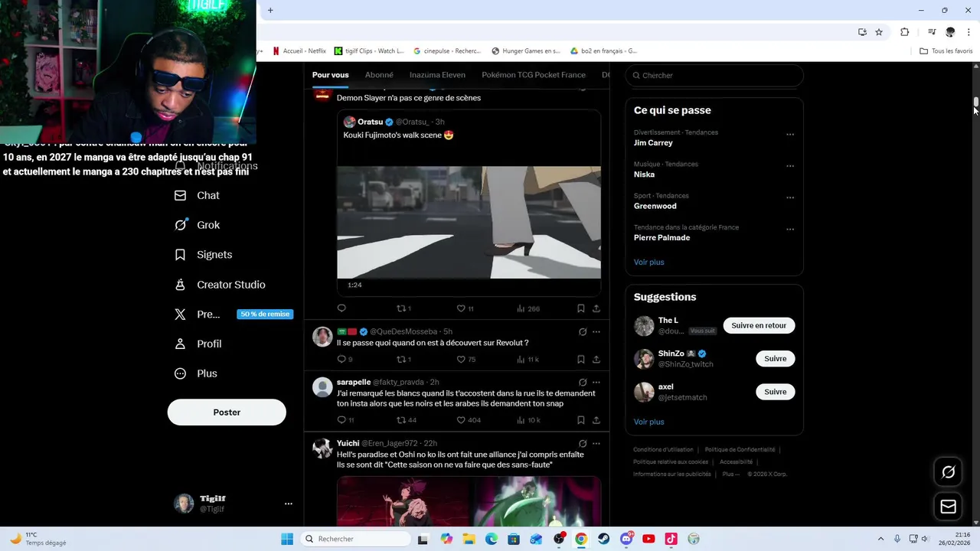
Task: Reply to the Revolut post
Action: 345,359
